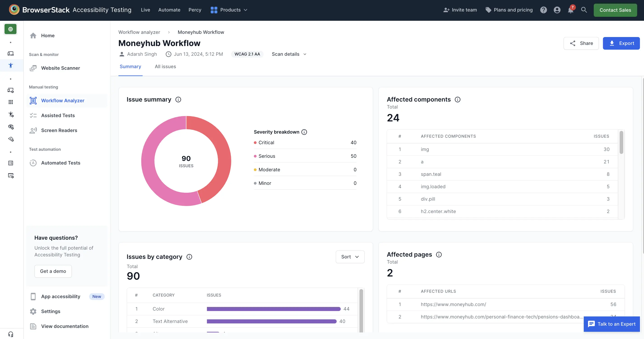
Task: Expand the WCAG 2.1 AA standard selector
Action: [247, 54]
